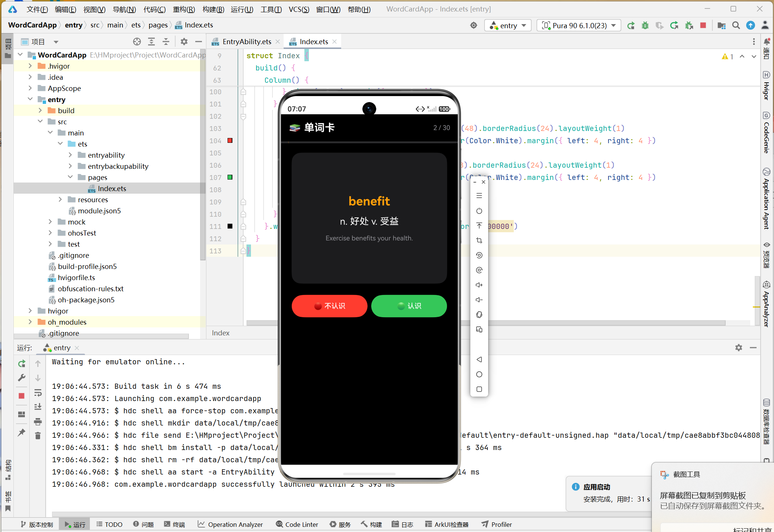Tap the emulator home circle button
The height and width of the screenshot is (532, 774).
(x=479, y=374)
